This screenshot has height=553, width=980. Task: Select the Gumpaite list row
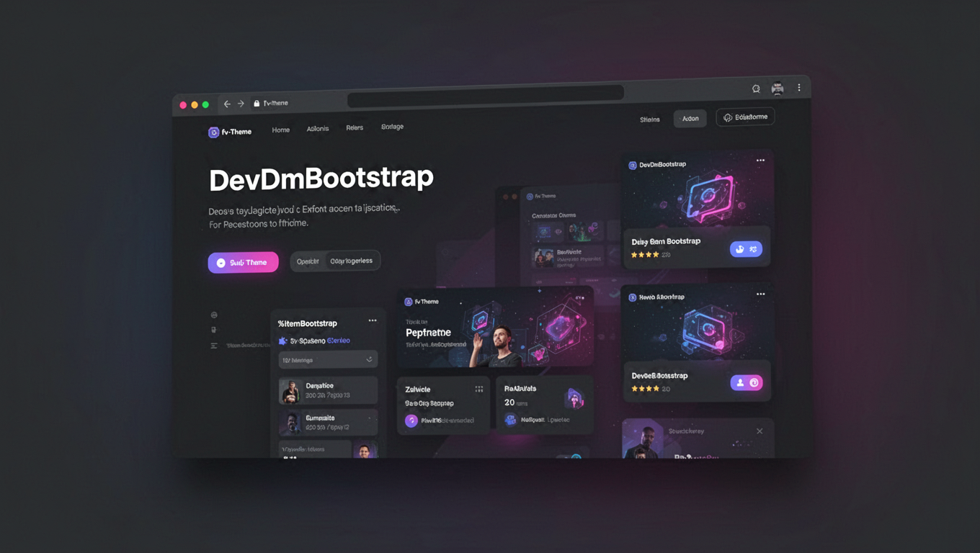pyautogui.click(x=328, y=423)
